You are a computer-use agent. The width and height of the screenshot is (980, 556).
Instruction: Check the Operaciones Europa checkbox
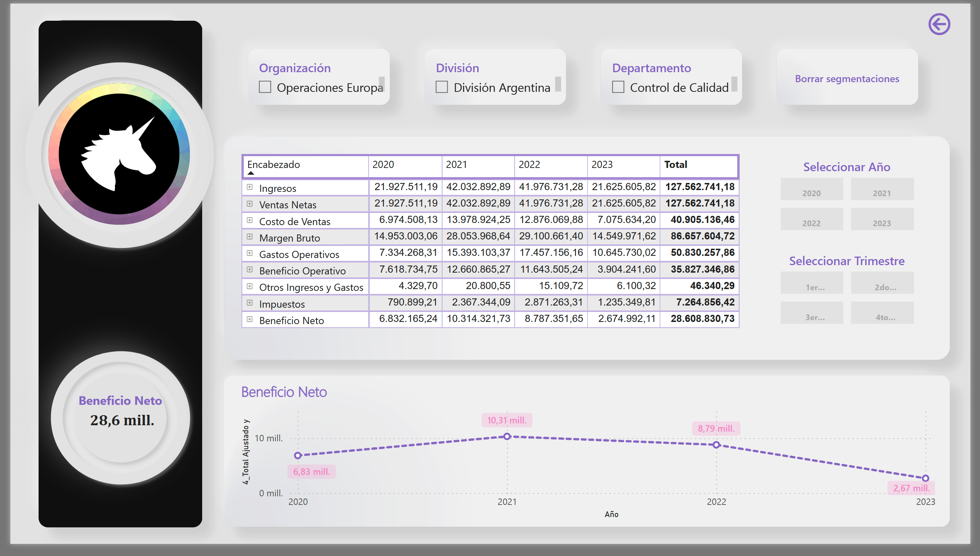[x=265, y=87]
